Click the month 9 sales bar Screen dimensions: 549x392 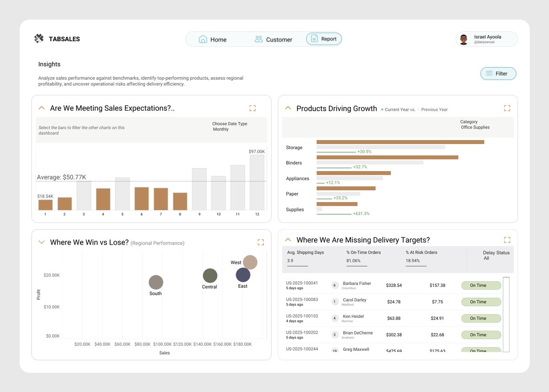point(199,189)
